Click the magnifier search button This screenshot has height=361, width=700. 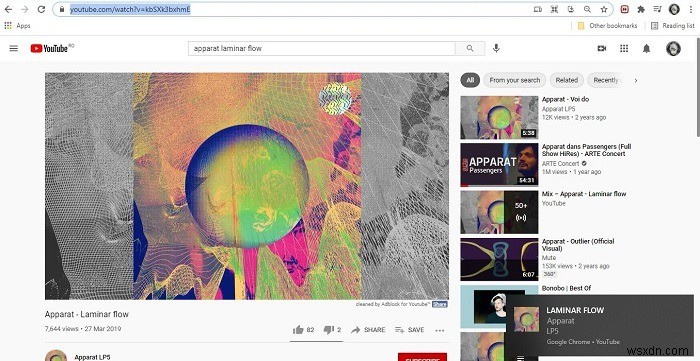point(470,48)
